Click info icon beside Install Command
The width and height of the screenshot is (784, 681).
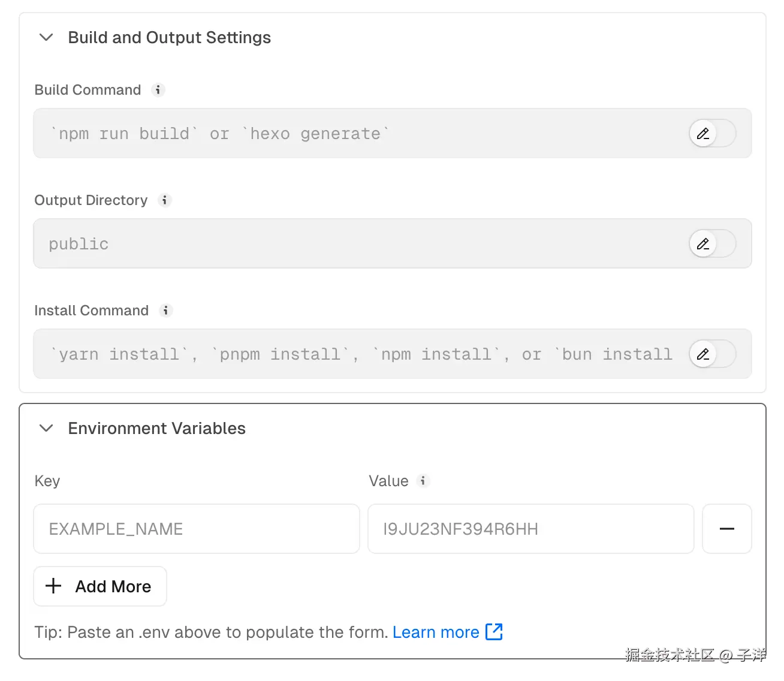pos(166,311)
